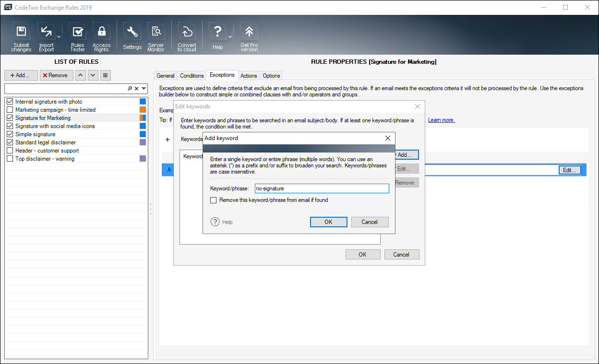
Task: Click the purple swatch for Standard legal disclaimer
Action: click(143, 142)
